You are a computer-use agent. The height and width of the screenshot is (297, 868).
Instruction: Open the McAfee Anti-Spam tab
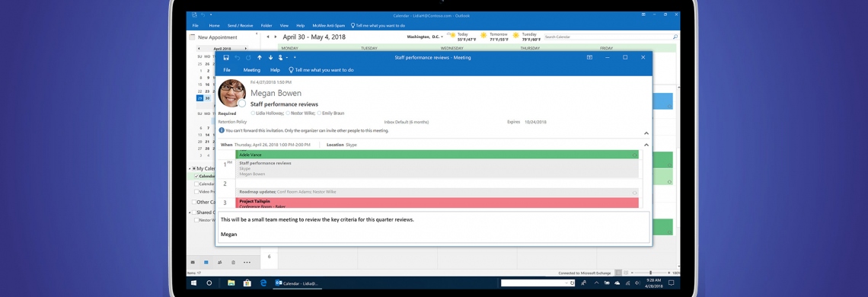pyautogui.click(x=329, y=25)
